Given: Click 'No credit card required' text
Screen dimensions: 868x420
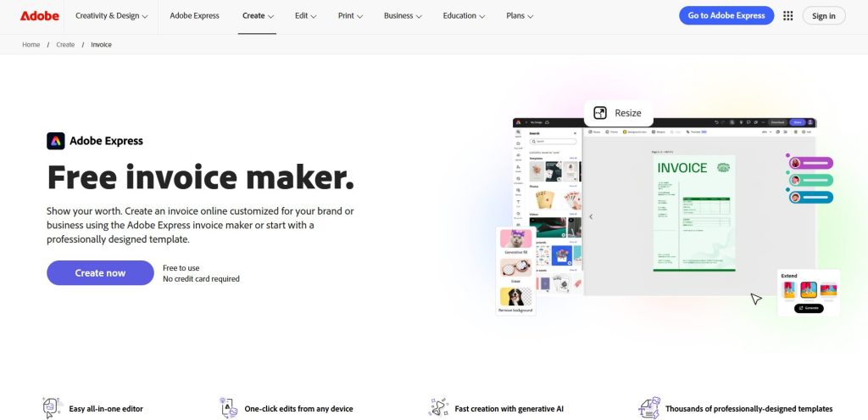Looking at the screenshot, I should (x=201, y=278).
